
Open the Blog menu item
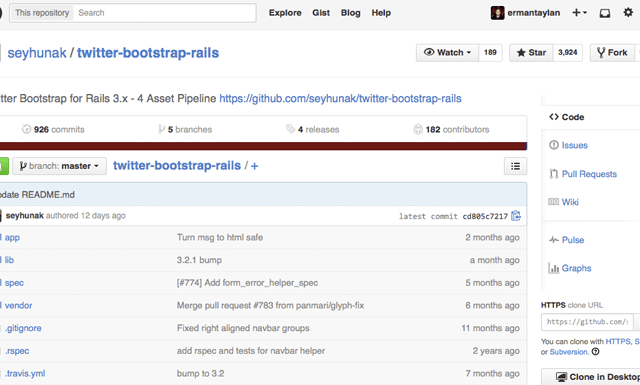351,13
